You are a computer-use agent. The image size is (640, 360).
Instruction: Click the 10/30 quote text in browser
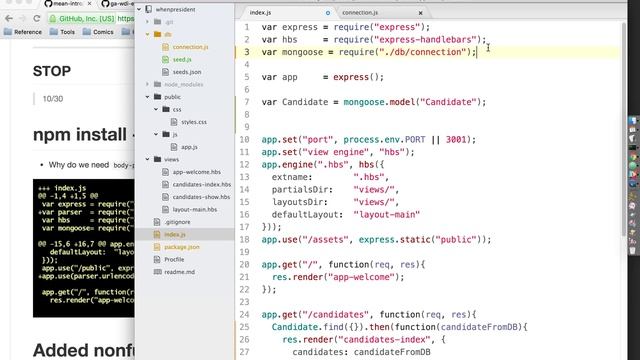tap(53, 99)
